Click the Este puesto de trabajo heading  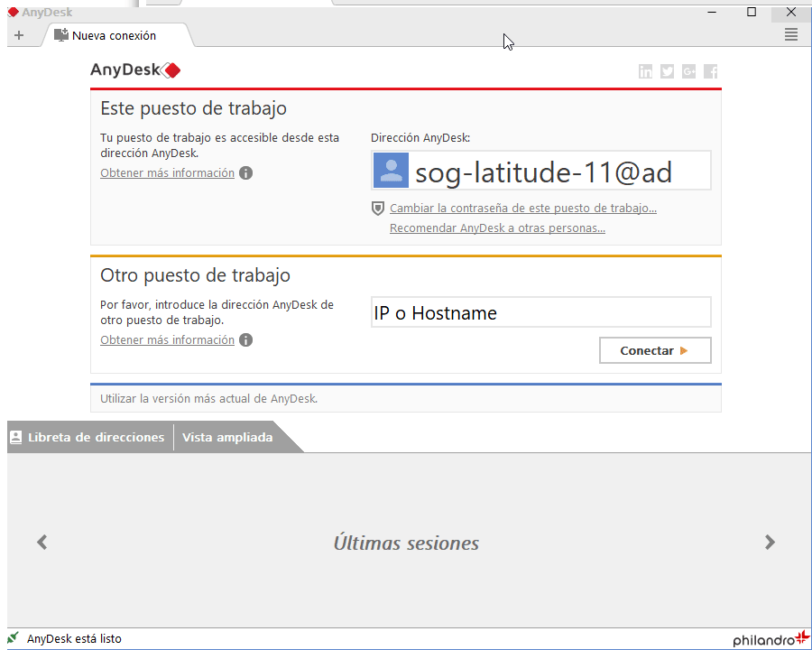pyautogui.click(x=193, y=108)
